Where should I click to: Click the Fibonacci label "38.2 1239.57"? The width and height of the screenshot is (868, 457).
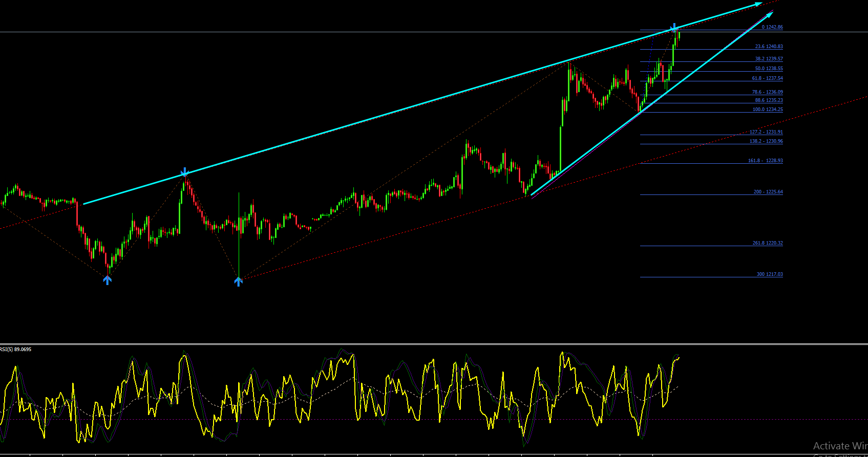(x=769, y=59)
